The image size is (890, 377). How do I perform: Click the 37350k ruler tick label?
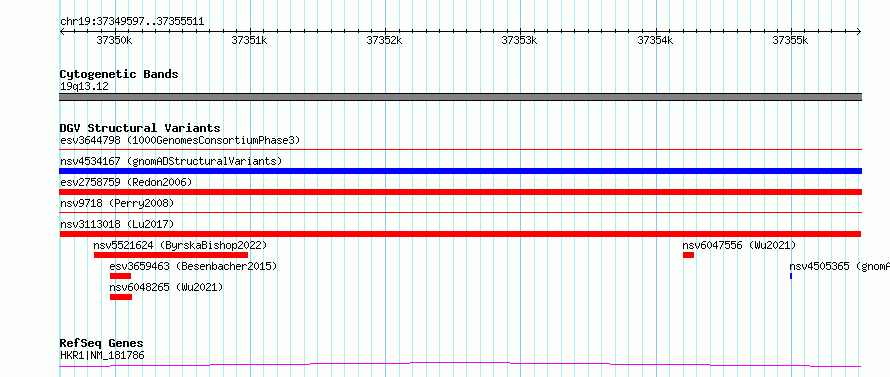click(114, 40)
